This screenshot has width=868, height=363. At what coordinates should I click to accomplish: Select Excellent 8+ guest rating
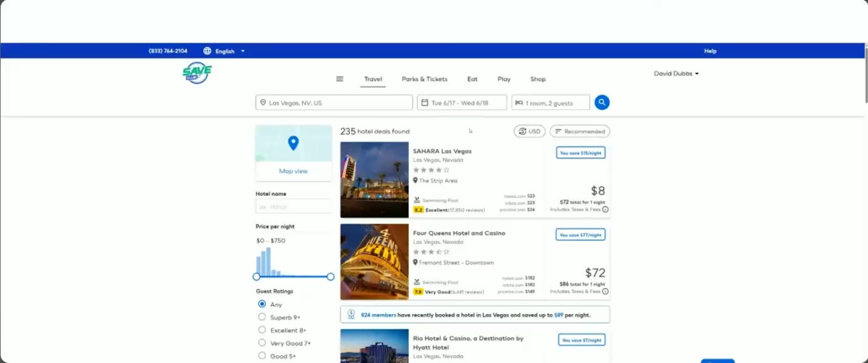[x=262, y=330]
